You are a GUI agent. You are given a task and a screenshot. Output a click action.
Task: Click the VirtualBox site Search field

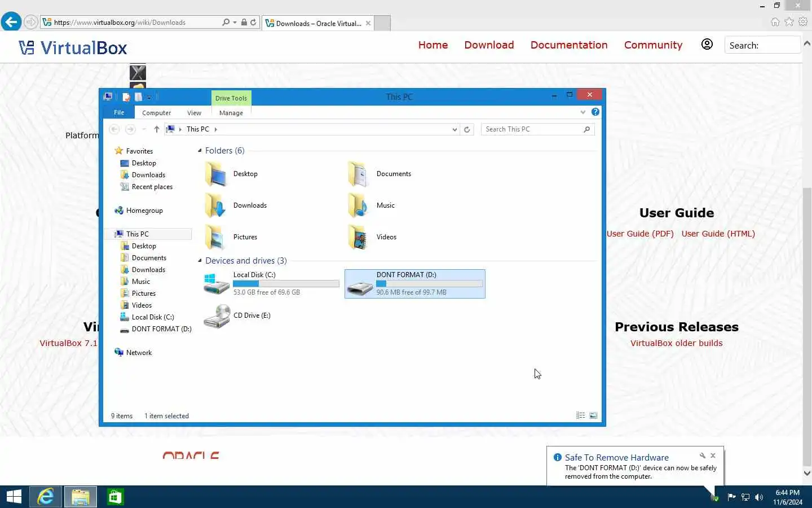pyautogui.click(x=762, y=45)
